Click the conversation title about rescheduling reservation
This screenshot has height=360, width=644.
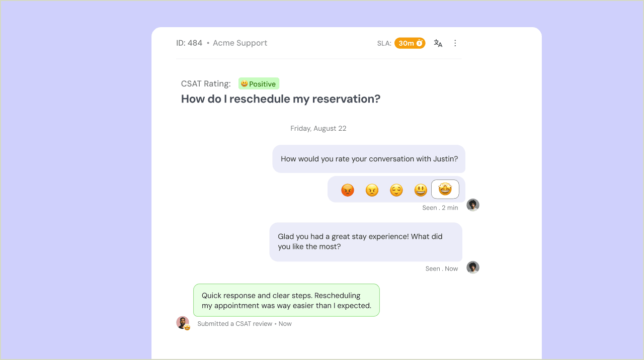pos(281,99)
